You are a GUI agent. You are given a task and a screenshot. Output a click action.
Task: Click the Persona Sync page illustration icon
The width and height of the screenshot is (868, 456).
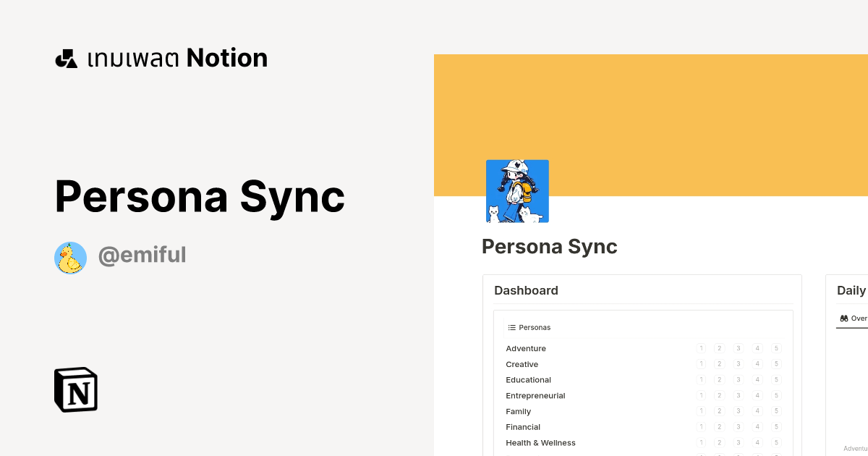coord(518,190)
